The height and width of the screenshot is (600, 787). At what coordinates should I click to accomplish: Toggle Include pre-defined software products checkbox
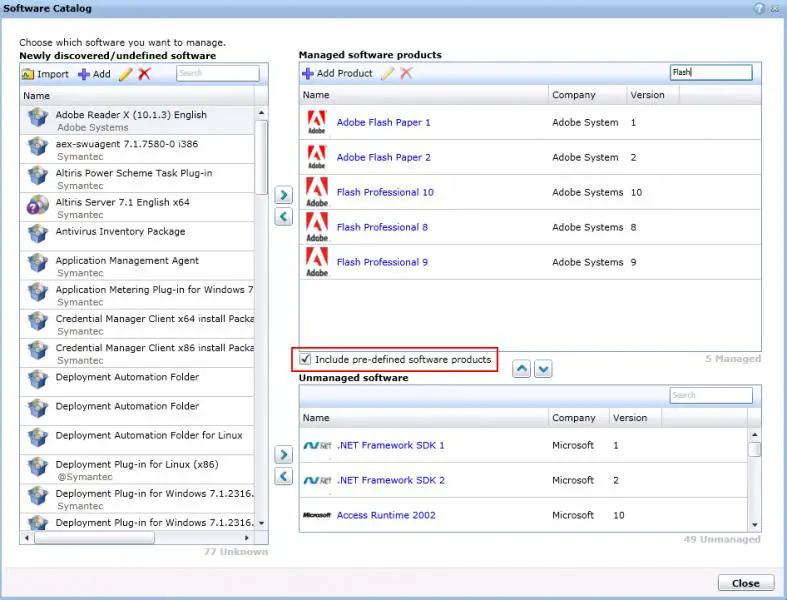(305, 359)
